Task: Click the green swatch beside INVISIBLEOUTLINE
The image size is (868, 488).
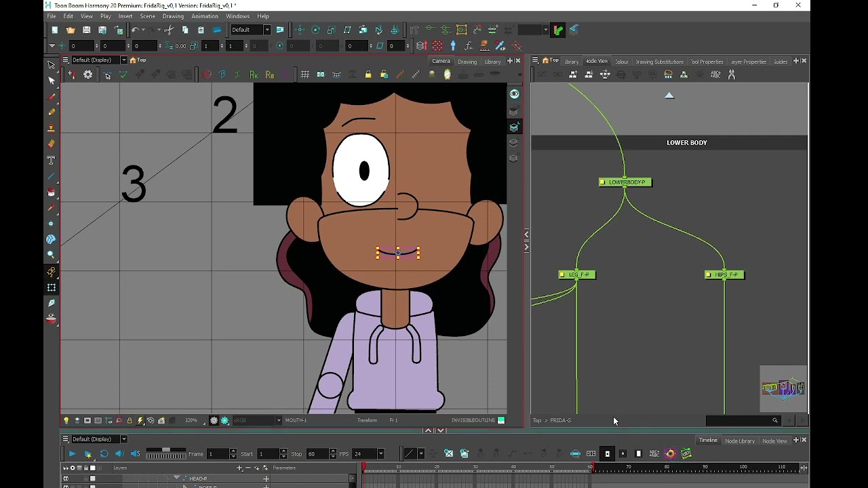Action: pyautogui.click(x=501, y=420)
